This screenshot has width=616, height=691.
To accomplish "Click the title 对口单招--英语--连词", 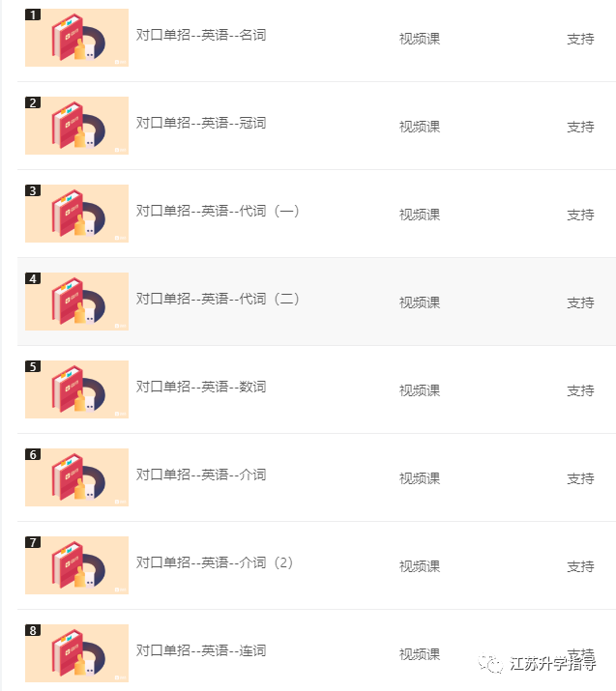I will (x=201, y=650).
